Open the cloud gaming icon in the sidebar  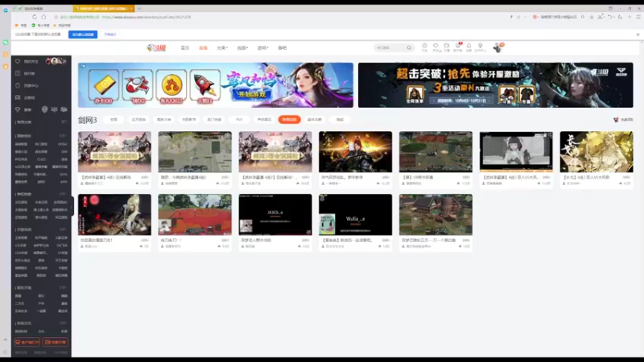coord(18,97)
